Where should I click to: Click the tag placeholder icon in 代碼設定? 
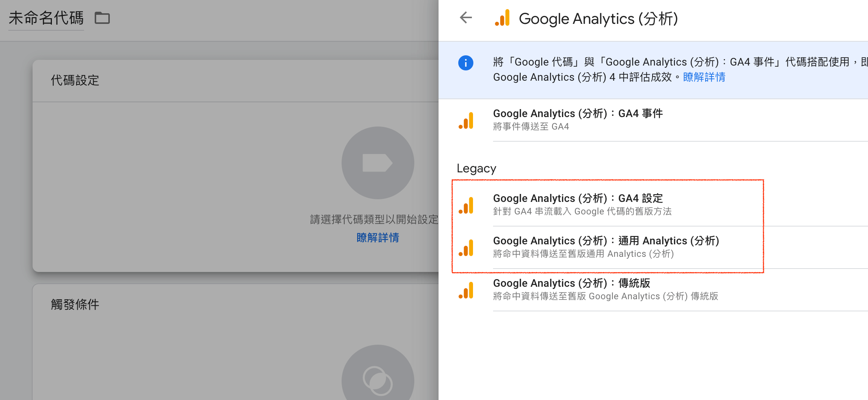click(378, 163)
